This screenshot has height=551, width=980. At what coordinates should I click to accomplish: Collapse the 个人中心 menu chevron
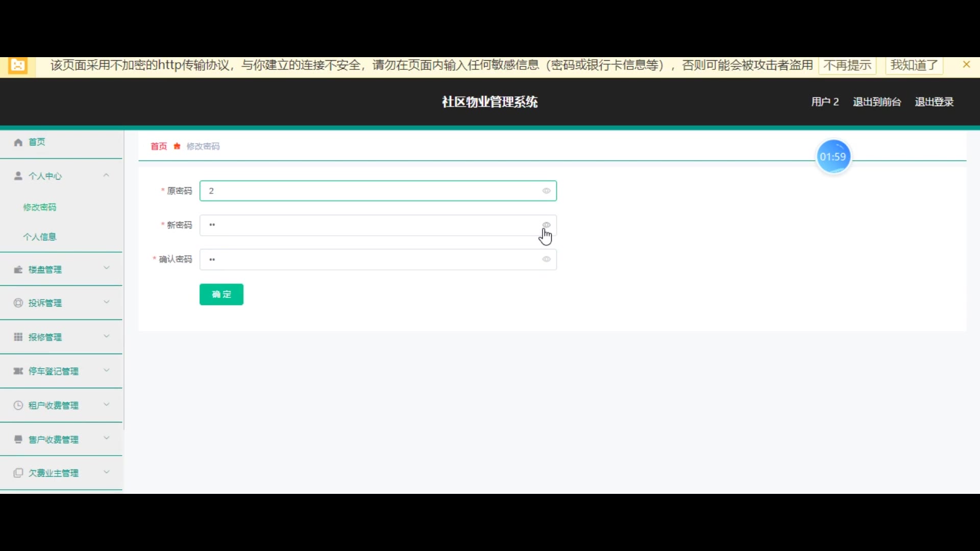(x=106, y=176)
